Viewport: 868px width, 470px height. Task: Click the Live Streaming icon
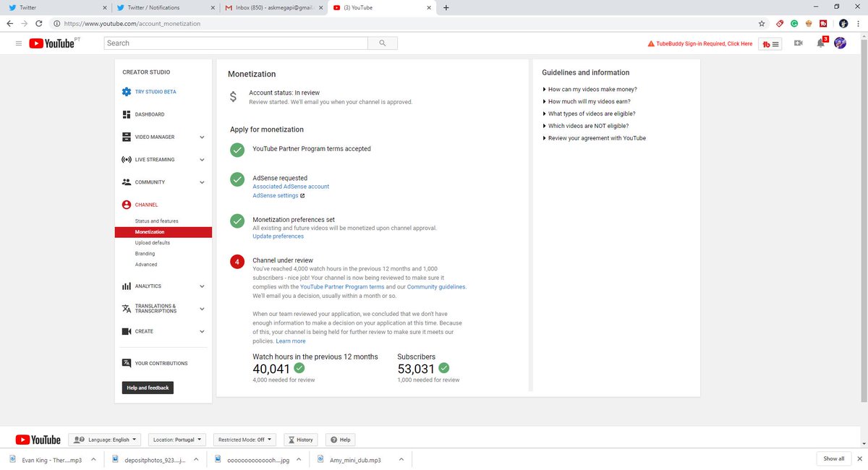127,159
